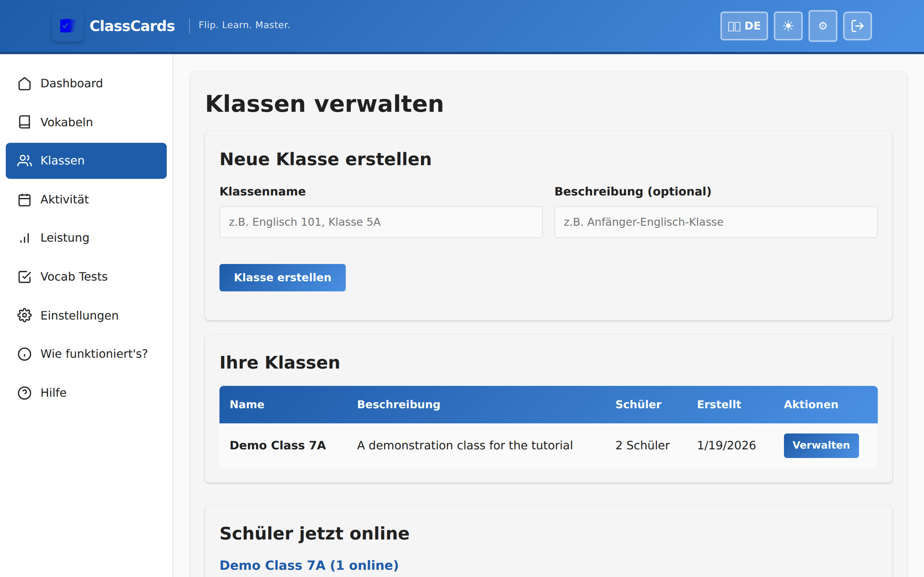Click the ClassCards logo icon
This screenshot has width=924, height=577.
point(67,26)
